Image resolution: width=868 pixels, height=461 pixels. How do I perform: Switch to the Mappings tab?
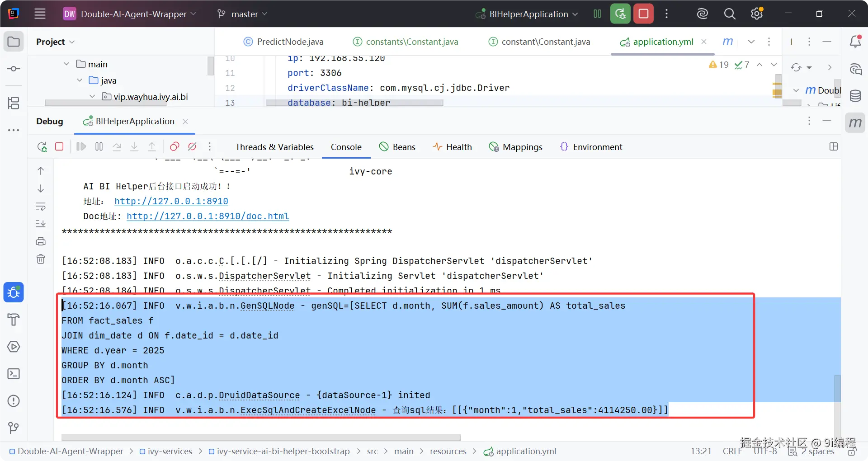(x=515, y=147)
